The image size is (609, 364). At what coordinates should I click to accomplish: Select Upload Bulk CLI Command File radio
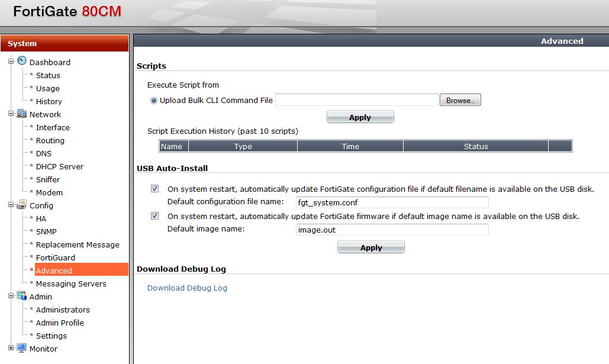click(154, 101)
